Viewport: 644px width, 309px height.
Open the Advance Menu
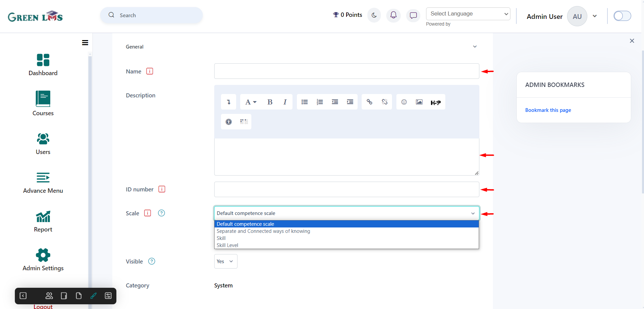click(x=43, y=183)
